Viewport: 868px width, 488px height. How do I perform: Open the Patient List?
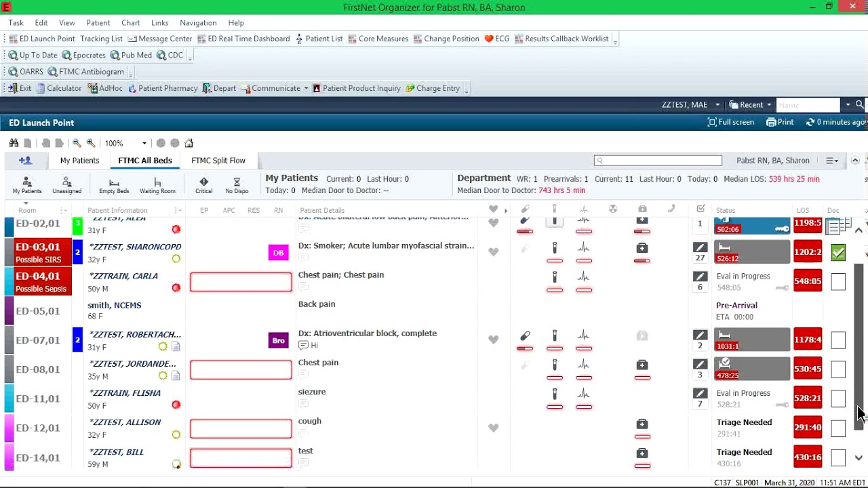(319, 39)
